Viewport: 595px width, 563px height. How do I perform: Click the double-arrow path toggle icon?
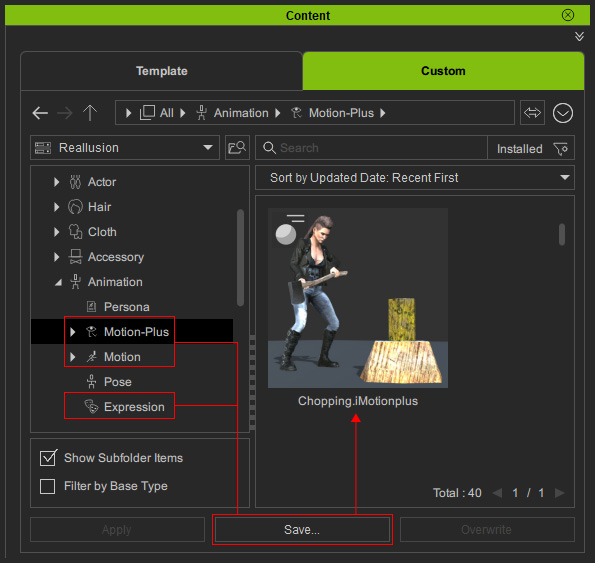tap(532, 113)
